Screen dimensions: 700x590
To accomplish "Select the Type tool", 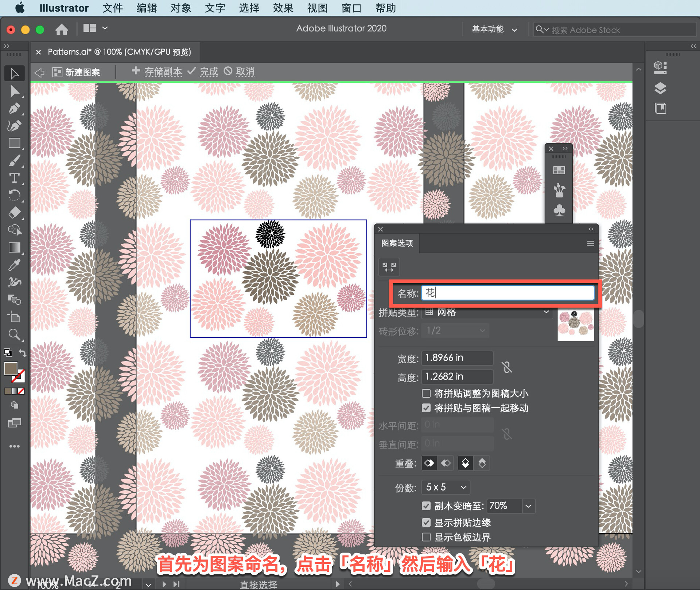I will (15, 178).
